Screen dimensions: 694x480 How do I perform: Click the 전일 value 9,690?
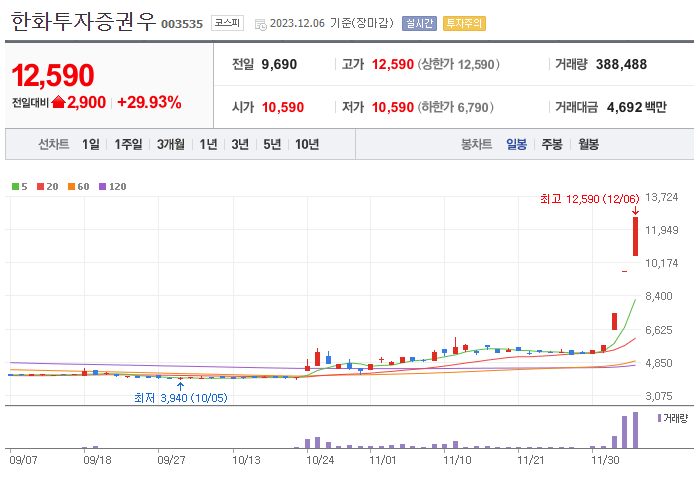point(279,64)
